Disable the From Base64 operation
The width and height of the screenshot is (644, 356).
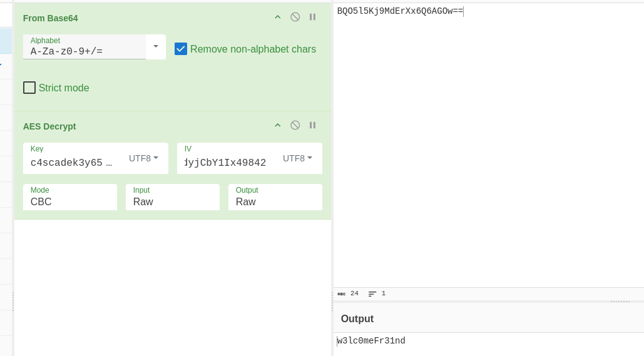click(x=295, y=17)
